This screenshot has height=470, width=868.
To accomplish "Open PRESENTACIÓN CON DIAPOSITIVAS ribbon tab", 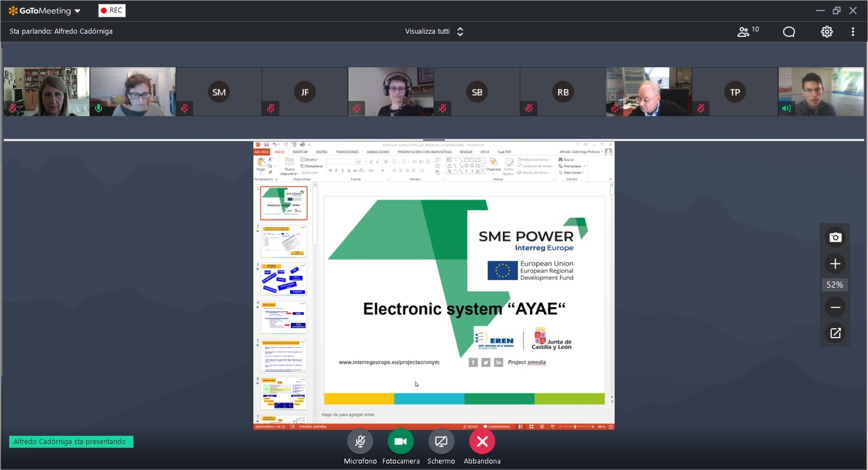I will tap(425, 152).
